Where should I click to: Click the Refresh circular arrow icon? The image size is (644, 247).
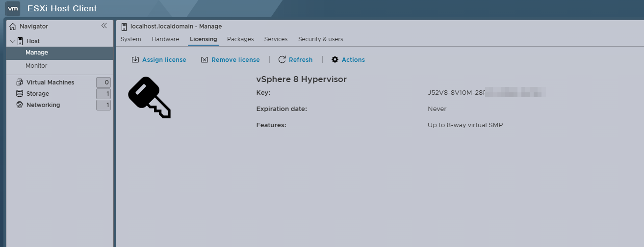click(x=282, y=60)
